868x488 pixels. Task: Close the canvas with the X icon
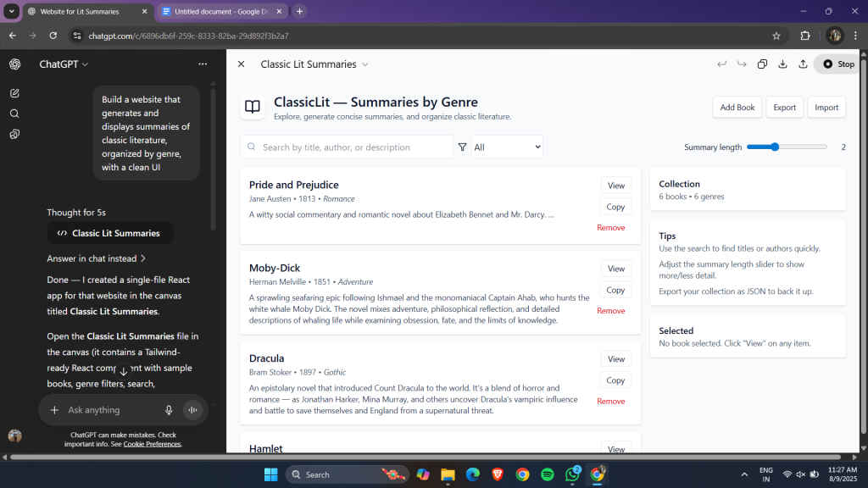(x=241, y=64)
